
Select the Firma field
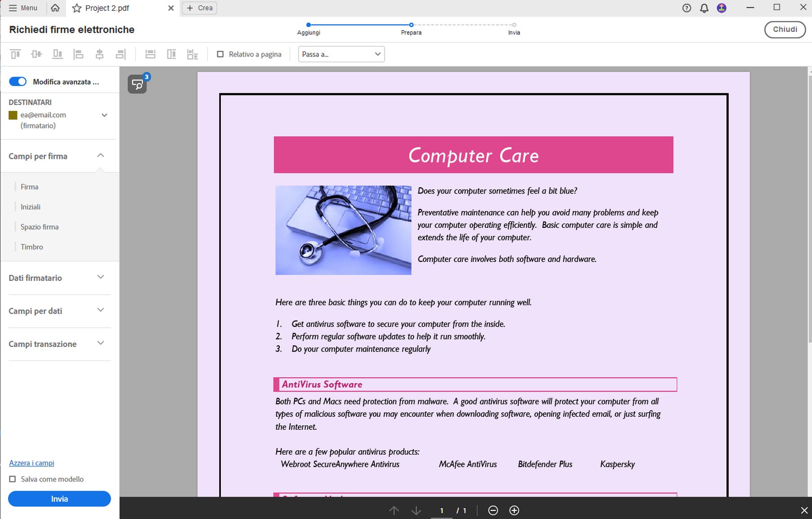pyautogui.click(x=30, y=187)
